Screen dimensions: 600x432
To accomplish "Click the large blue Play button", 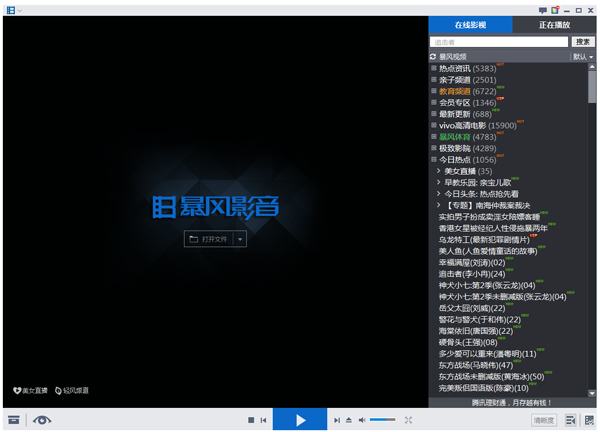I will [x=300, y=420].
